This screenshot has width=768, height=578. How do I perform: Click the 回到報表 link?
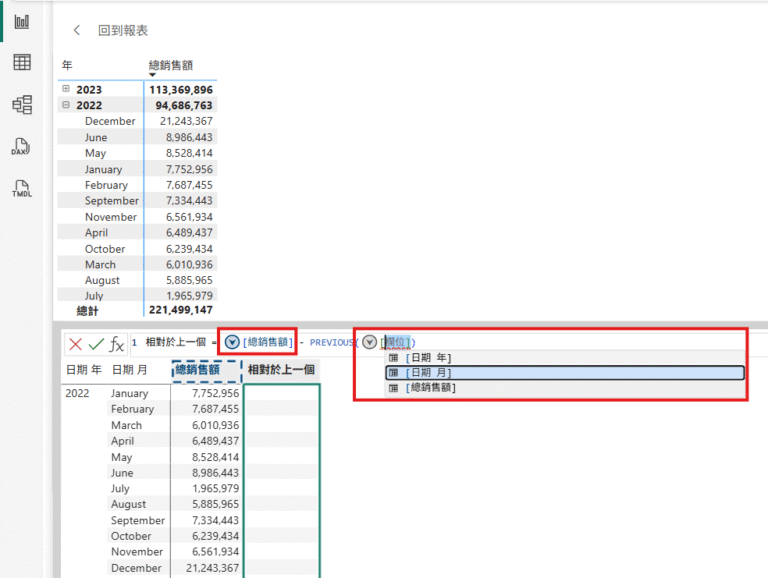[123, 31]
